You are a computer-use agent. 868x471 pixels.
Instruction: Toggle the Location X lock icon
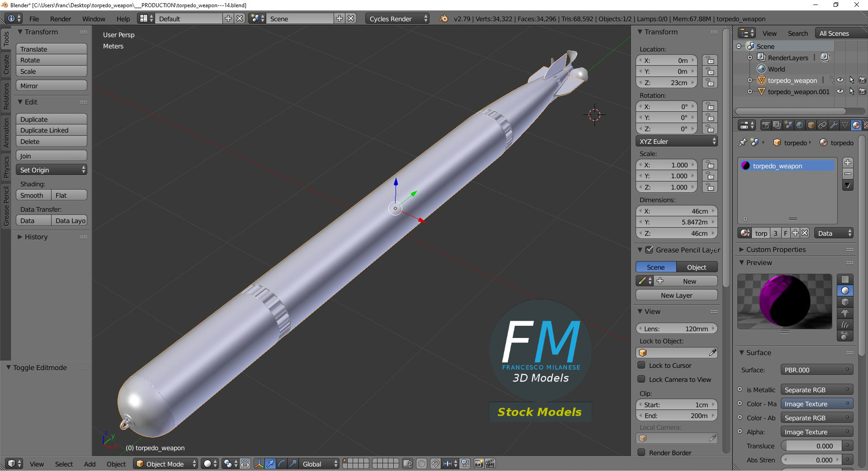[x=710, y=60]
